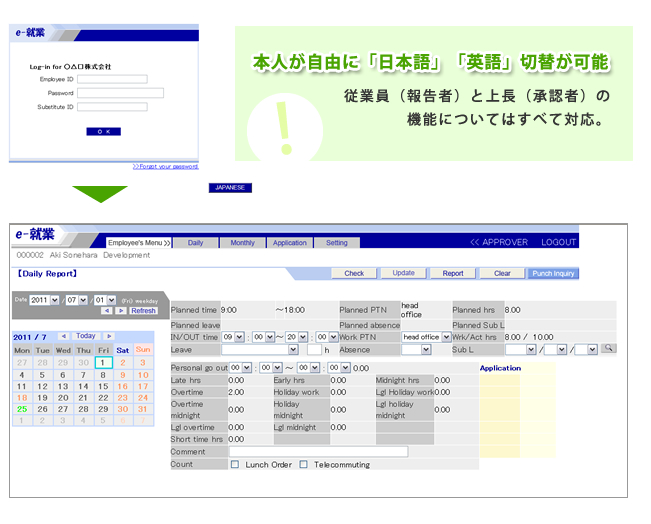Click the e-就業 logo in the report header
The height and width of the screenshot is (524, 651).
(35, 234)
